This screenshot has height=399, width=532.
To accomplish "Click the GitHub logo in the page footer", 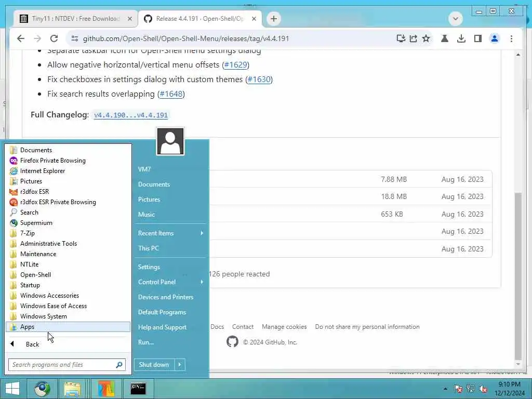I will coord(232,342).
